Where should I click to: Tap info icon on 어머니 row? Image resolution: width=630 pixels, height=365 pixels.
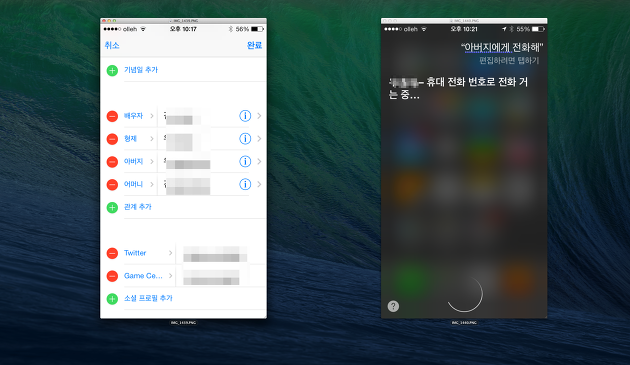(x=245, y=184)
